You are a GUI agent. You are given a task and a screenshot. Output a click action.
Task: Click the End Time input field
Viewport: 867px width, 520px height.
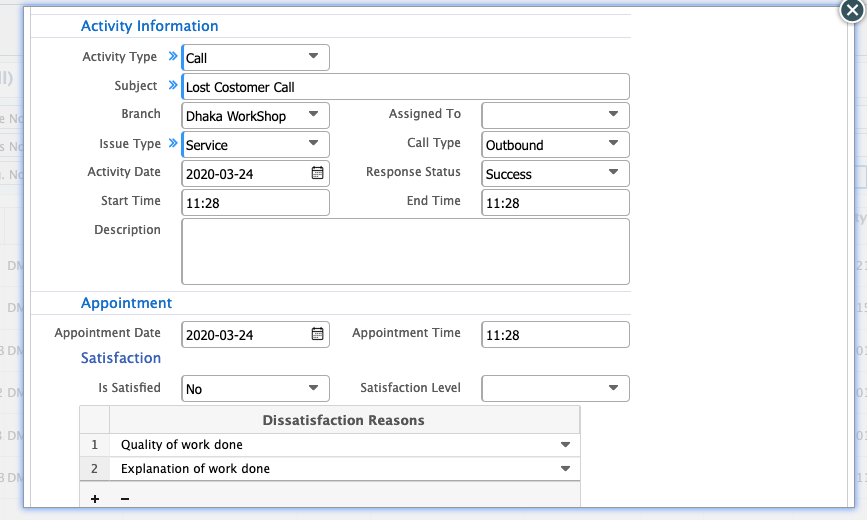pyautogui.click(x=555, y=202)
